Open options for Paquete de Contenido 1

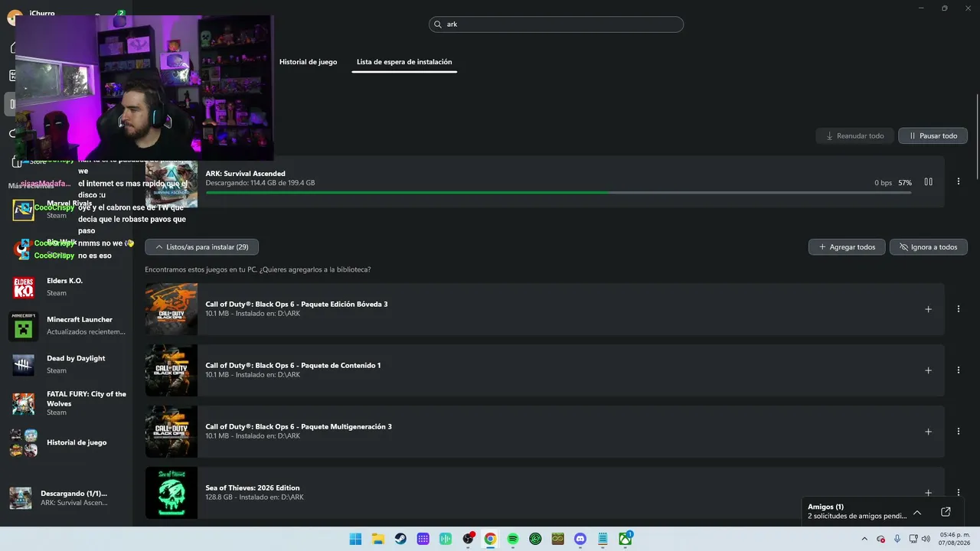coord(959,370)
